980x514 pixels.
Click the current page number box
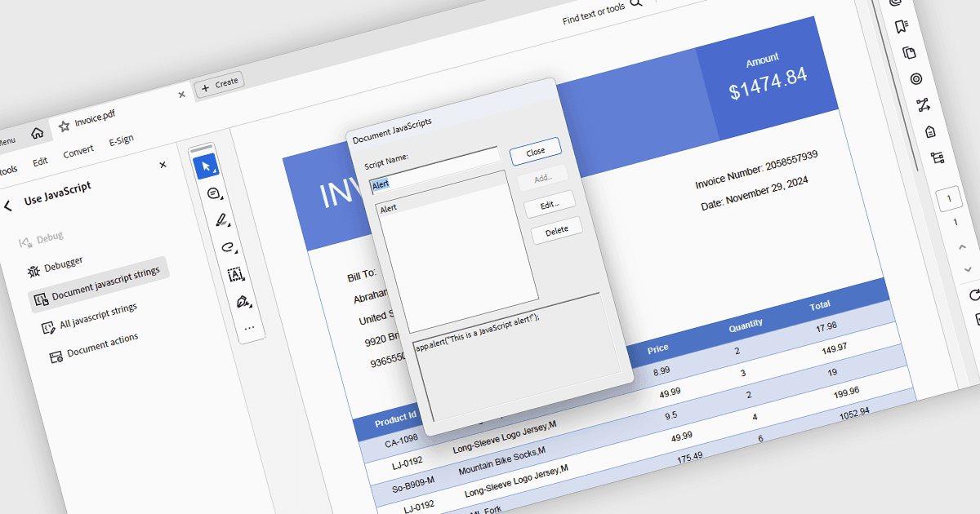coord(949,200)
